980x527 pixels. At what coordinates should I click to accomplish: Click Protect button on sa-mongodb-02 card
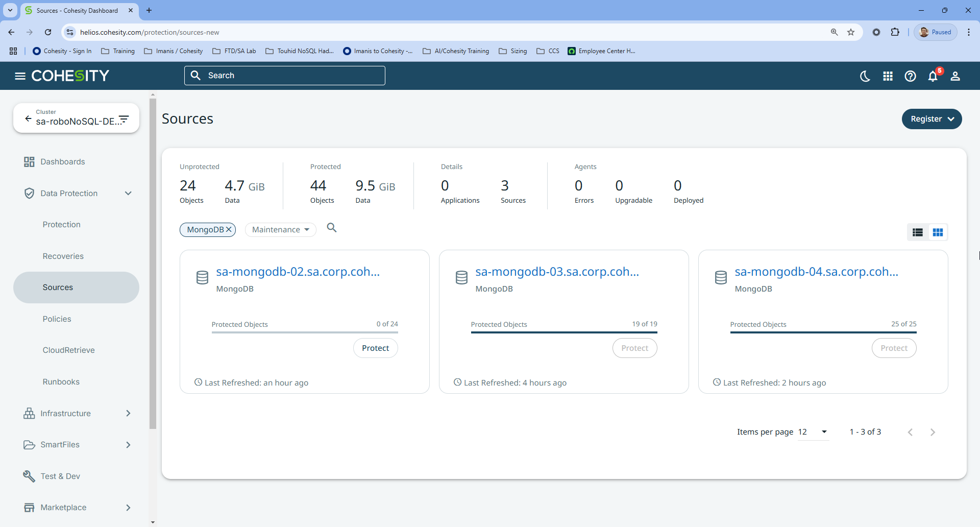tap(376, 348)
